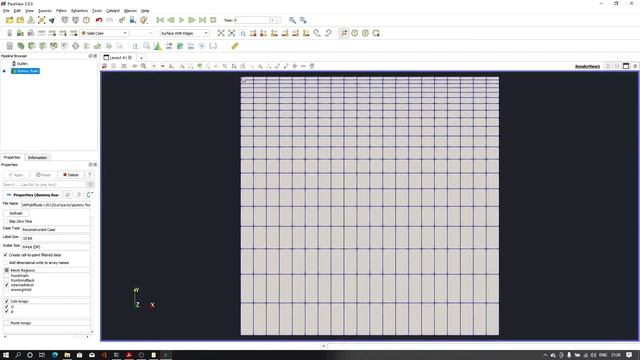Toggle the Point Arrays header checkbox
Screen dimensions: 640x360
click(7, 323)
